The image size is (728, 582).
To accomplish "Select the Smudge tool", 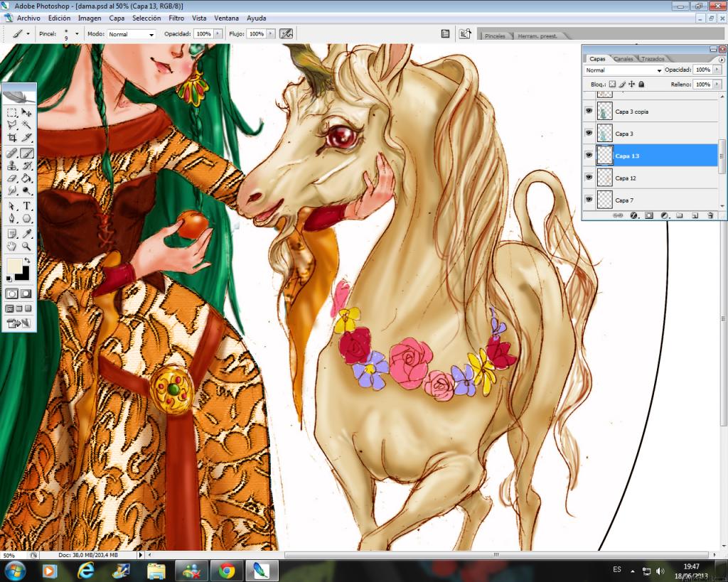I will point(11,190).
